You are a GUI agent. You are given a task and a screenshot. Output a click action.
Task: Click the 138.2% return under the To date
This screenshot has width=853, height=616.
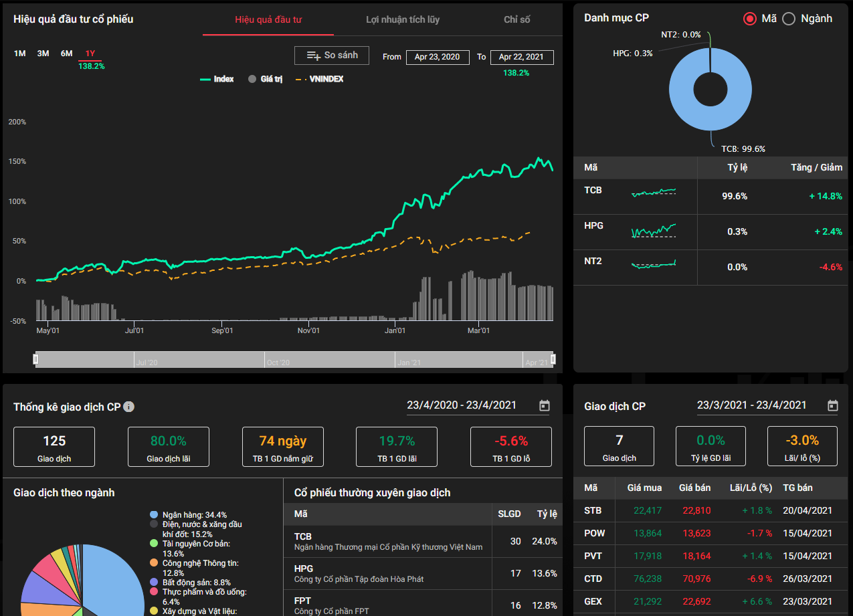tap(516, 72)
